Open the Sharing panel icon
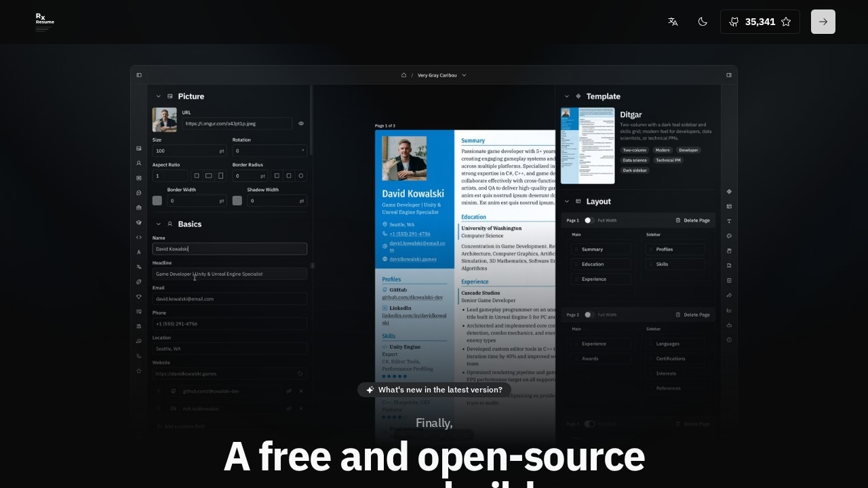The width and height of the screenshot is (868, 488). (729, 295)
